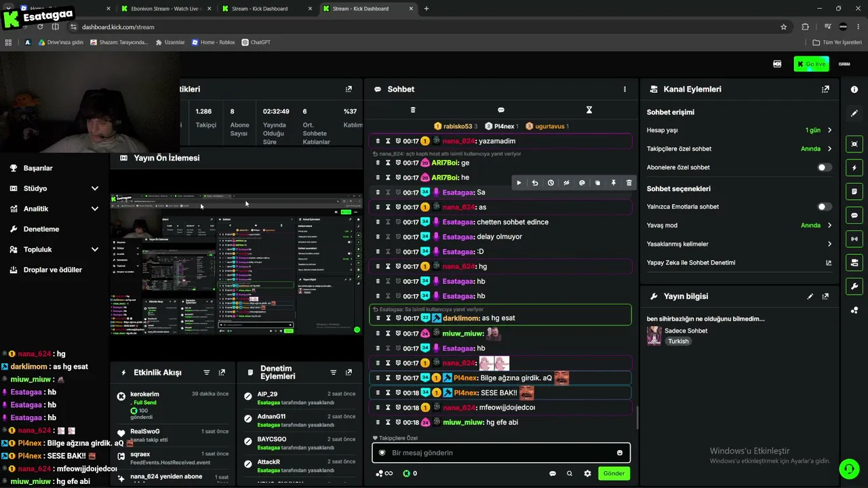Switch to Ebonivon Stream browser tab

pos(165,9)
